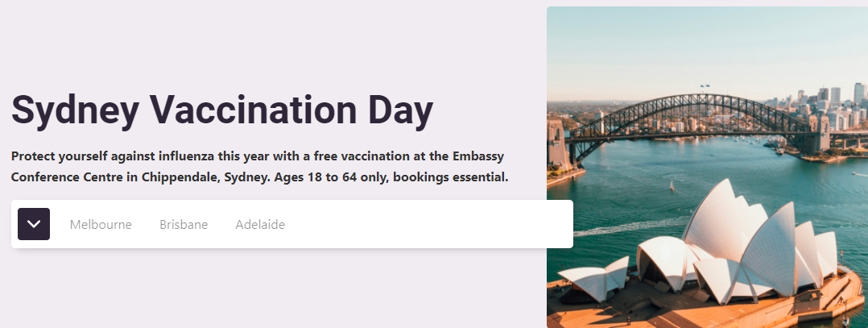Select the Melbourne city option
The height and width of the screenshot is (328, 868).
click(x=101, y=224)
